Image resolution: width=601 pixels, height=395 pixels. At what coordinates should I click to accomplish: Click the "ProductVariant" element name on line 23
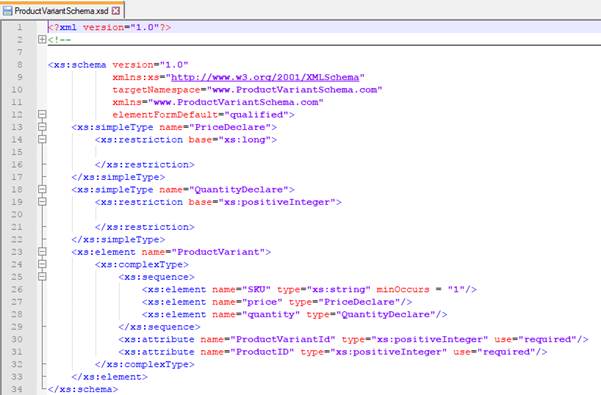point(218,252)
